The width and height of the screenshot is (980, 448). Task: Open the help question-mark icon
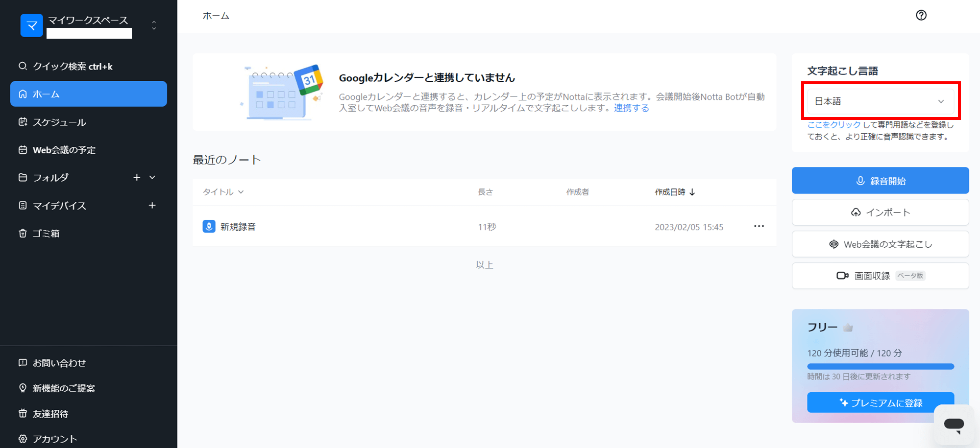pos(921,15)
